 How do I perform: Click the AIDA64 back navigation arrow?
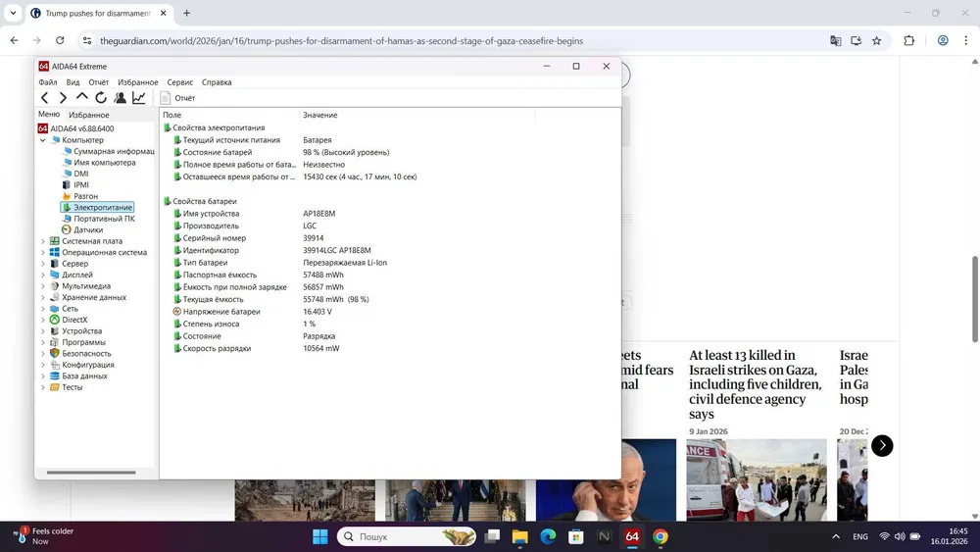pyautogui.click(x=45, y=98)
